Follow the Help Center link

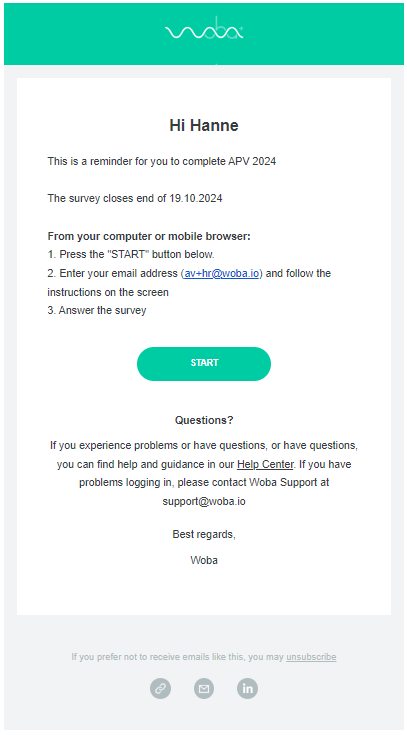[x=265, y=464]
